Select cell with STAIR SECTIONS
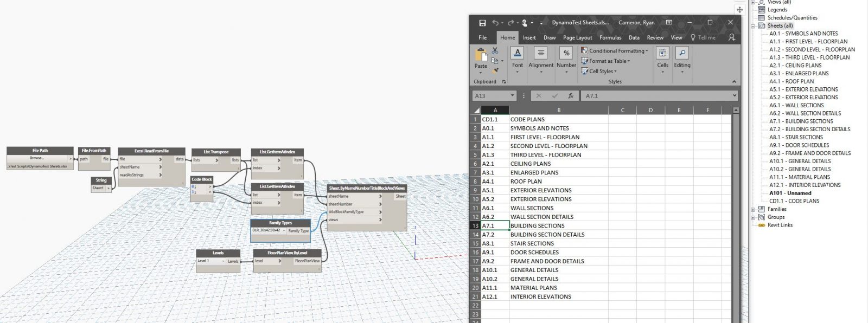 [559, 243]
